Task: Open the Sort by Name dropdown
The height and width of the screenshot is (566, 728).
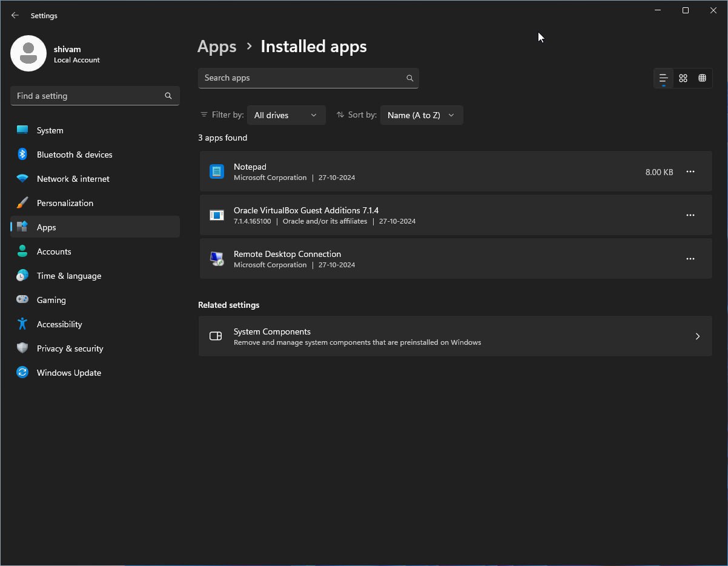Action: click(422, 115)
